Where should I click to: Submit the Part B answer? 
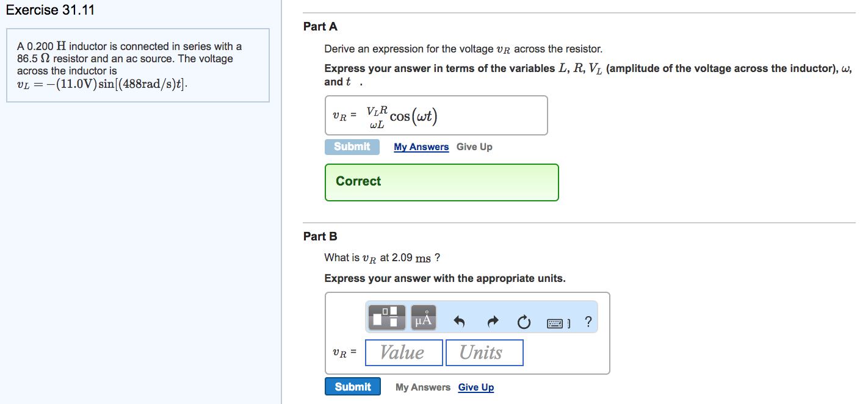[x=352, y=387]
